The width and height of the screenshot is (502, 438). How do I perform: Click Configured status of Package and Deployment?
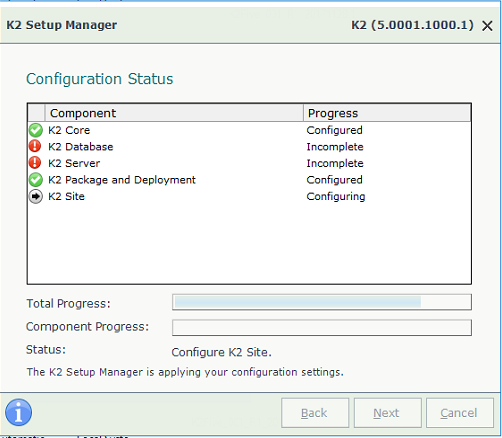(334, 180)
